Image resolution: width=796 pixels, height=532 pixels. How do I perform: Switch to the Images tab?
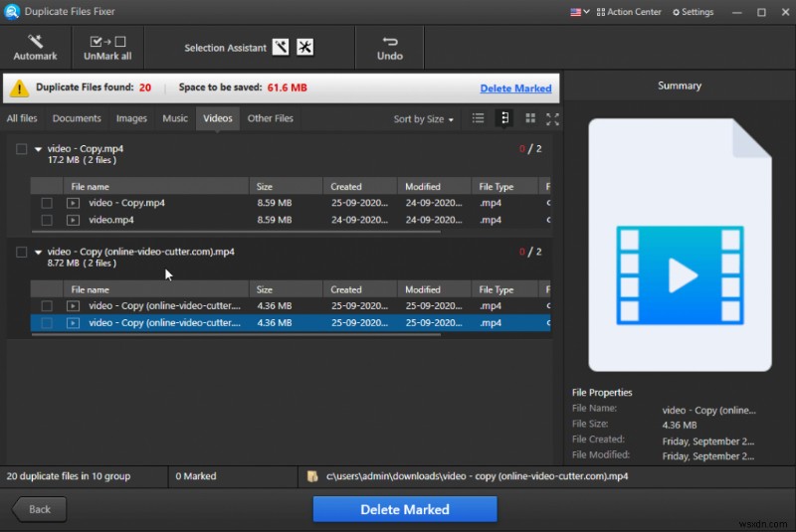click(131, 118)
